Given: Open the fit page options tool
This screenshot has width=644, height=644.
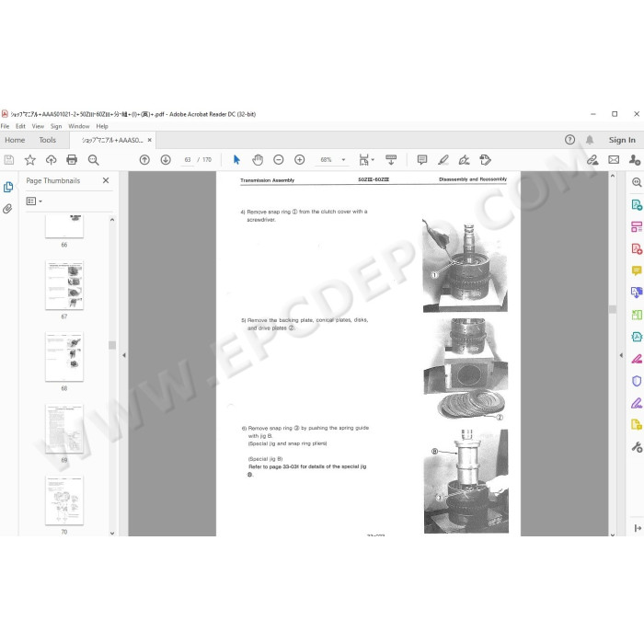Looking at the screenshot, I should (x=366, y=160).
